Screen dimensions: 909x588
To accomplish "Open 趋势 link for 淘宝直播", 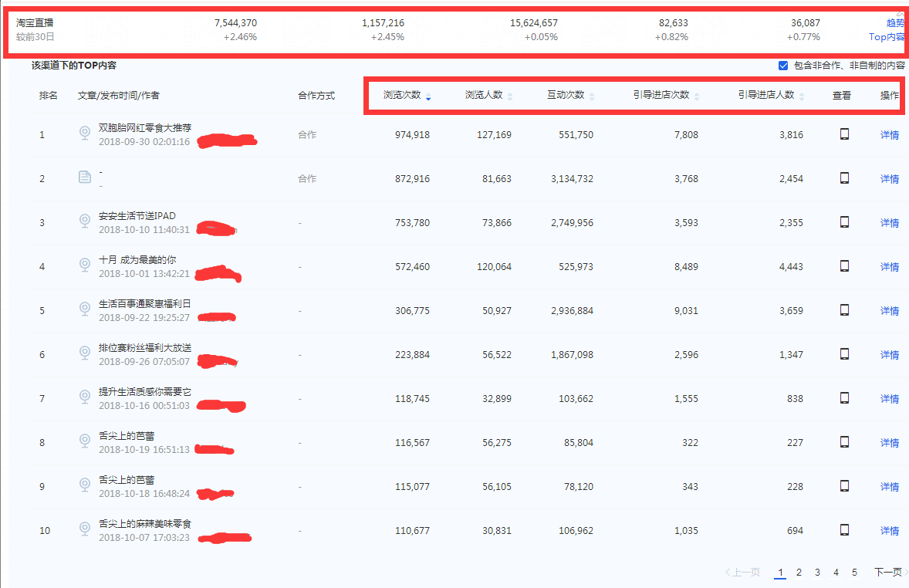I will click(895, 23).
